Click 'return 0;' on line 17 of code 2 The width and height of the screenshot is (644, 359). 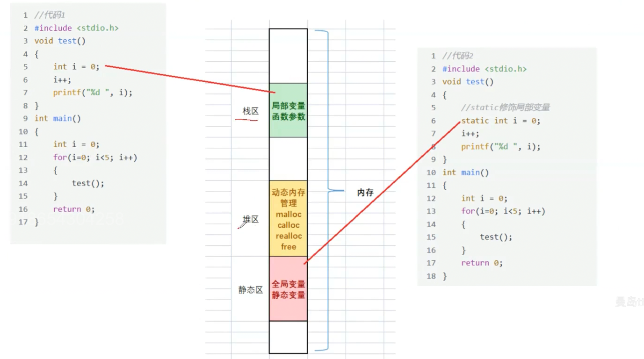482,263
